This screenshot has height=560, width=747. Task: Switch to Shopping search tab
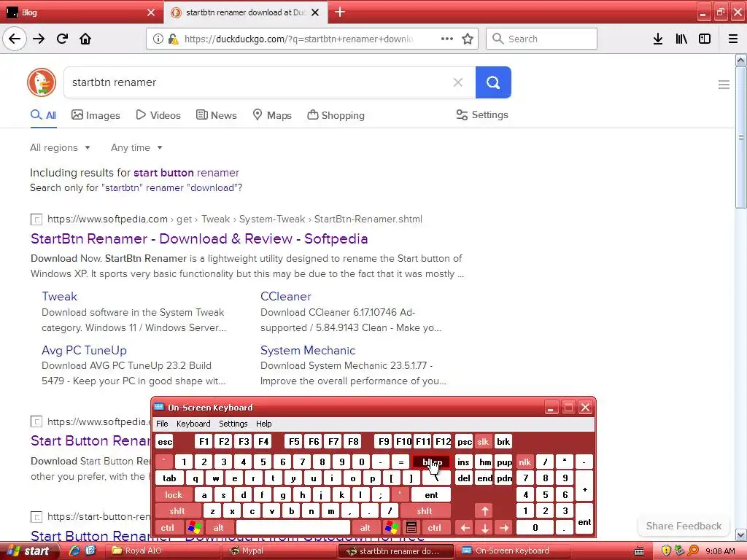[x=336, y=115]
